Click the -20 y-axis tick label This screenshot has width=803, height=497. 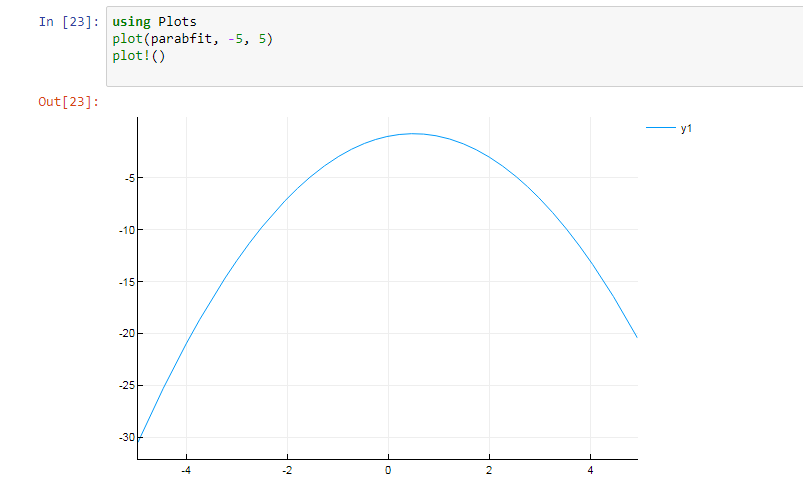click(x=127, y=334)
